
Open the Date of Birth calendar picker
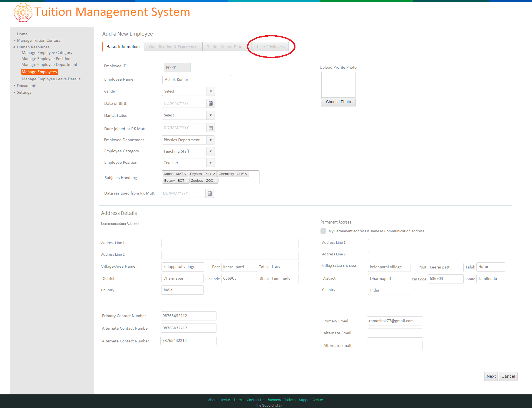pos(211,103)
